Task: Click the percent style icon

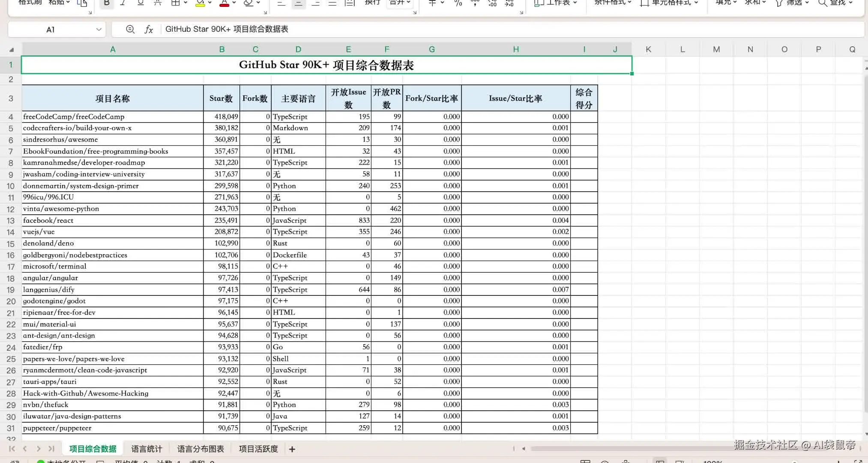Action: [x=458, y=3]
